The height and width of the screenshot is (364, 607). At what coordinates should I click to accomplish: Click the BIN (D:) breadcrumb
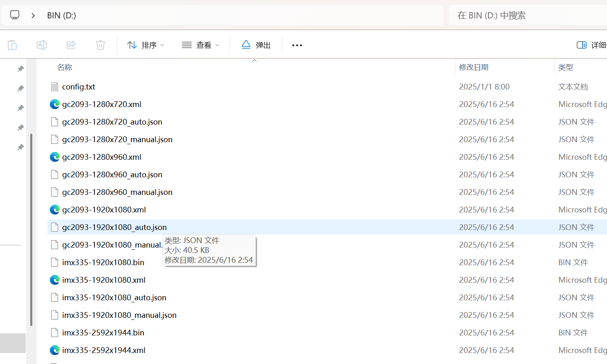click(61, 16)
